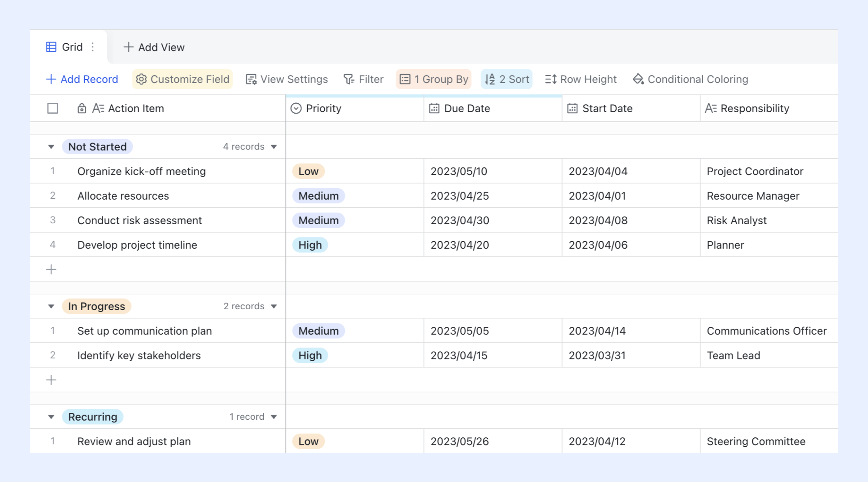Click the Customize Field gear icon

pos(141,79)
